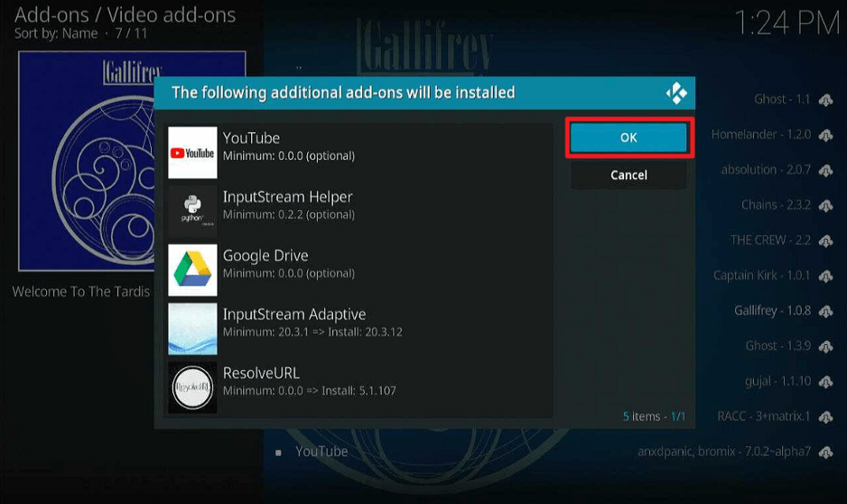Screen dimensions: 847x504
Task: Click download icon beside Chains - 2.3.2
Action: (826, 206)
